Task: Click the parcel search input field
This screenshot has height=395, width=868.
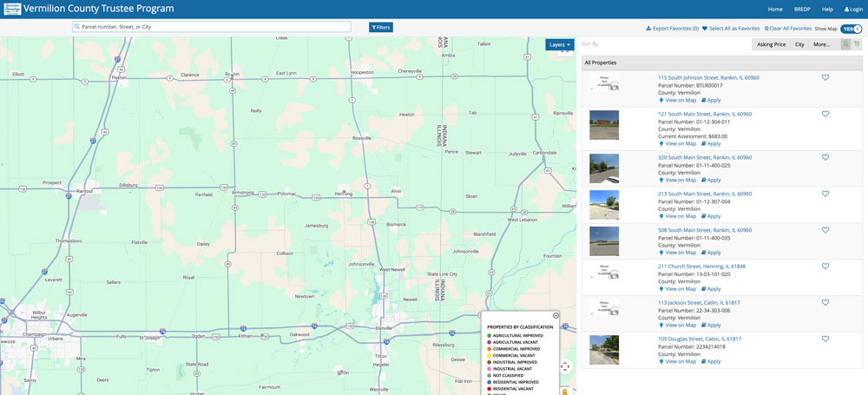Action: click(211, 27)
